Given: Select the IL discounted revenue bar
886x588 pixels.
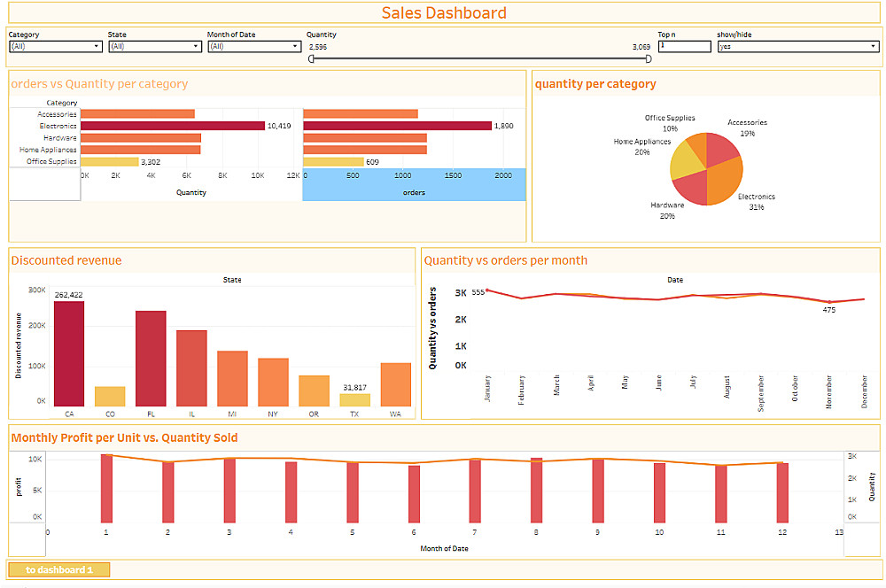Looking at the screenshot, I should pyautogui.click(x=191, y=368).
